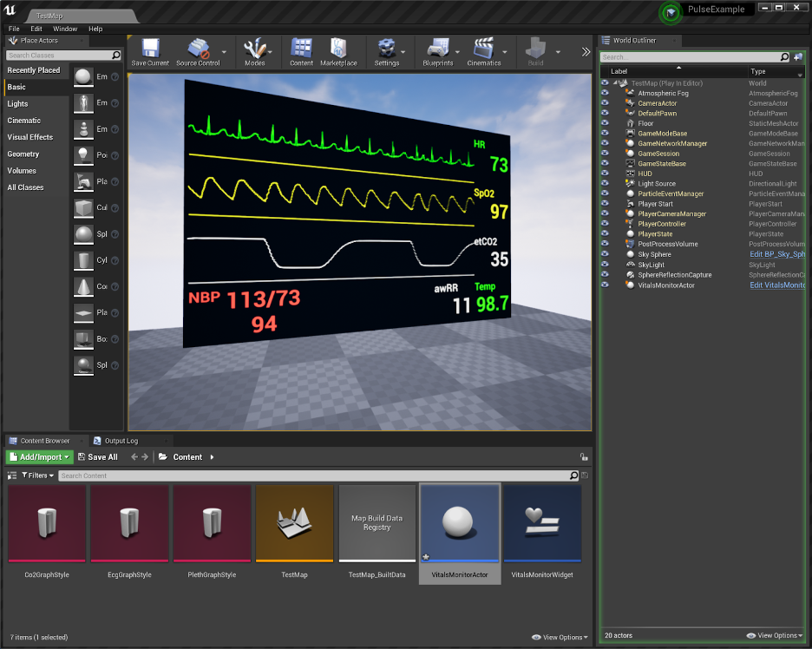This screenshot has height=649, width=812.
Task: Open World Outliner View Options
Action: click(775, 635)
